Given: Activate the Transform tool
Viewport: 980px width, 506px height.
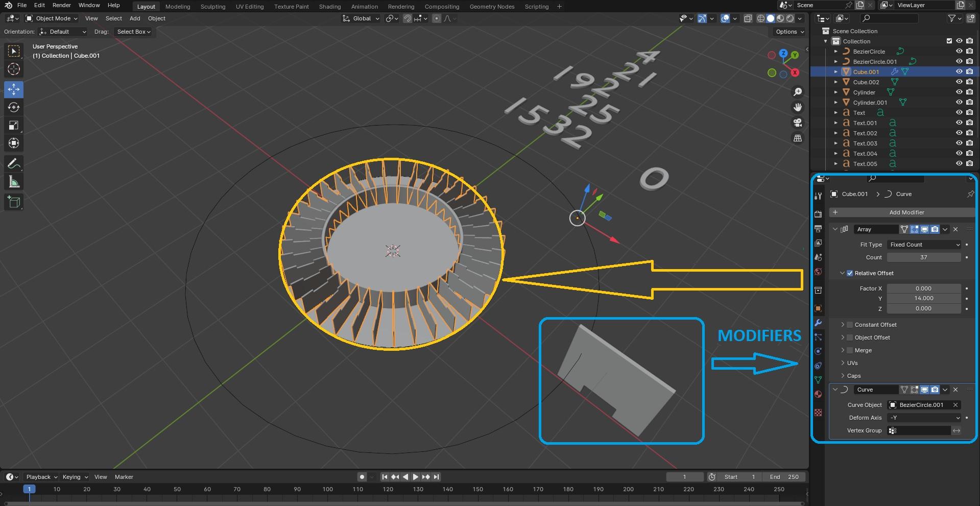Looking at the screenshot, I should tap(14, 143).
